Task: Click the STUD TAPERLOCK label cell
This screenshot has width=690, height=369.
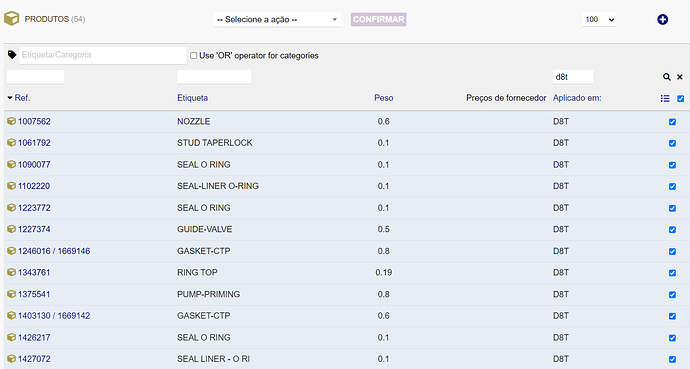Action: click(x=215, y=143)
